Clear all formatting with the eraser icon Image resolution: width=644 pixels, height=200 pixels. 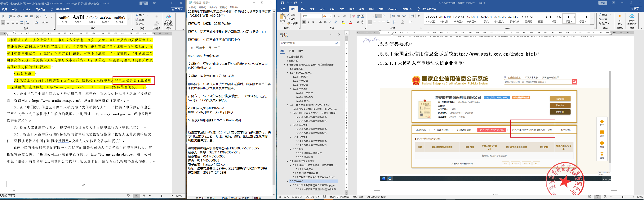[353, 16]
